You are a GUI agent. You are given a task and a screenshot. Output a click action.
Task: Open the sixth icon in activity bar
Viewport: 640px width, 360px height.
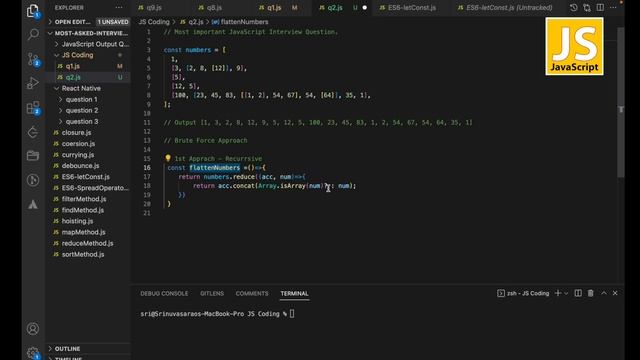click(33, 132)
